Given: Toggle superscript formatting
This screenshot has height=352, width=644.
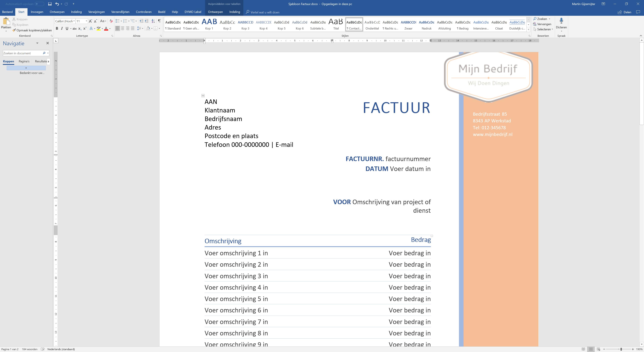Looking at the screenshot, I should point(85,28).
